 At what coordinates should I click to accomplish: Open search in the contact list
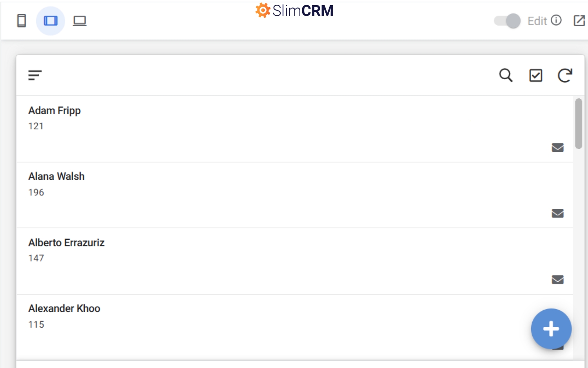pos(506,75)
